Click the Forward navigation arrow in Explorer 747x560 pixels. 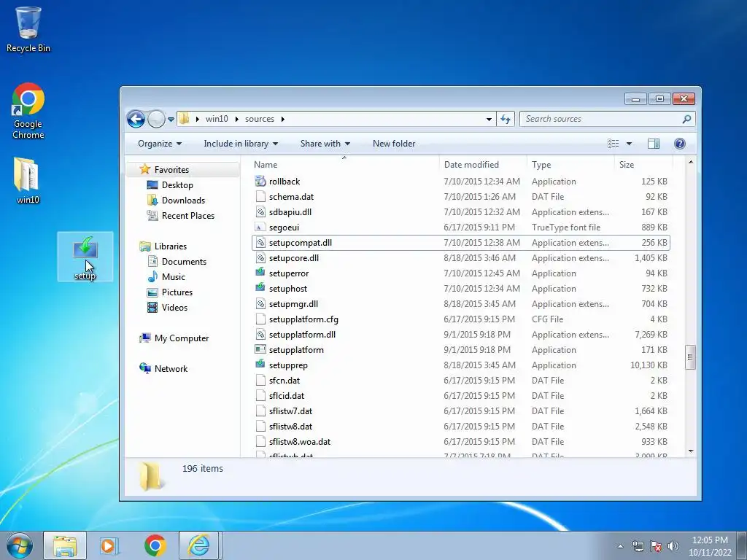point(156,119)
